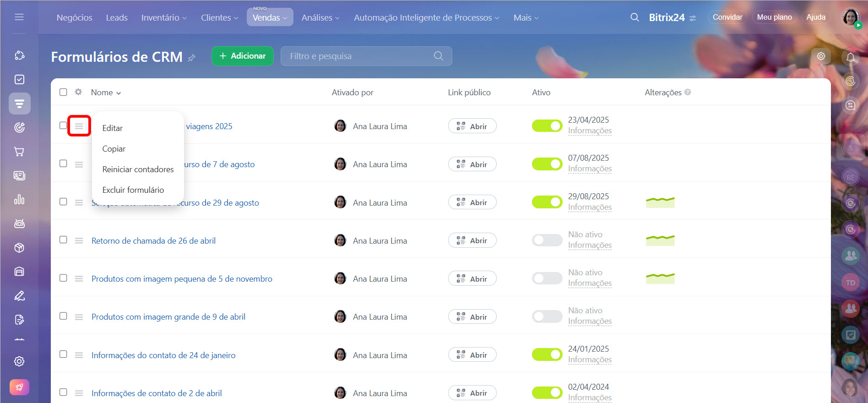
Task: Sort by the Nome column dropdown
Action: tap(106, 93)
